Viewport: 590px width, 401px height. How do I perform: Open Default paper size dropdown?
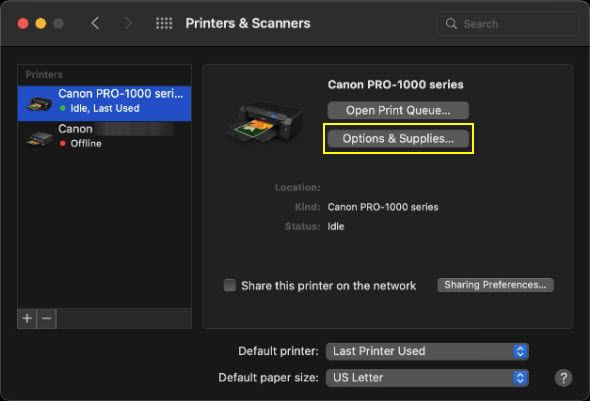(x=427, y=378)
